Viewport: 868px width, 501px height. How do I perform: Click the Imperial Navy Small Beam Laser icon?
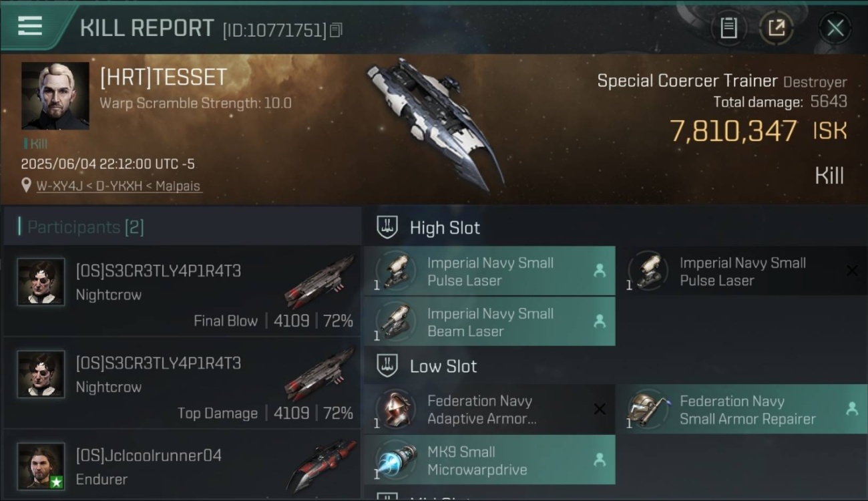(395, 321)
